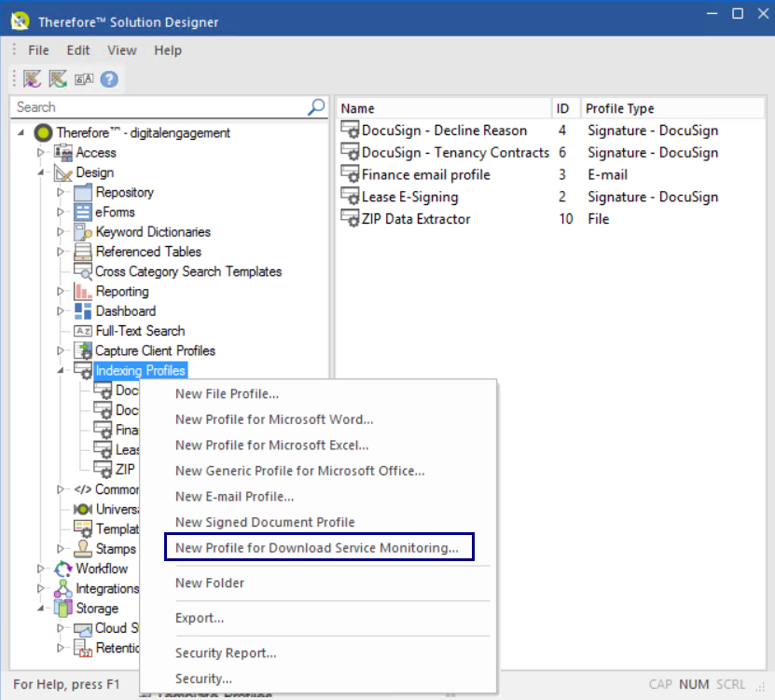
Task: Select Referenced Tables tree item
Action: 148,252
